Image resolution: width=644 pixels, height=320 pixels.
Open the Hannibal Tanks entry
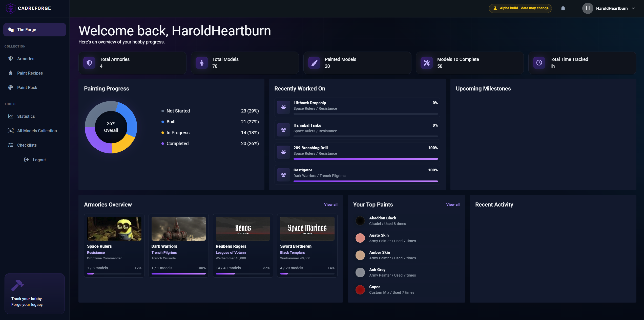point(357,130)
